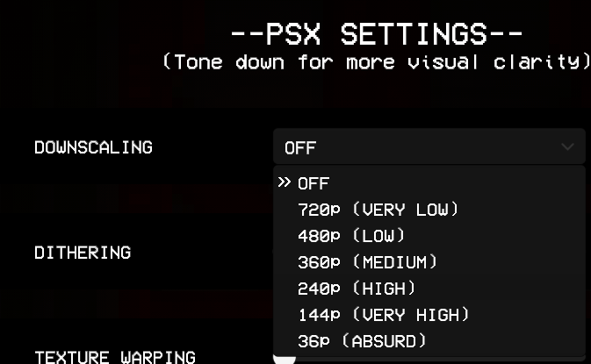Click the VERY LOW text in the 720p row
Screen dimensions: 591x364
point(405,210)
